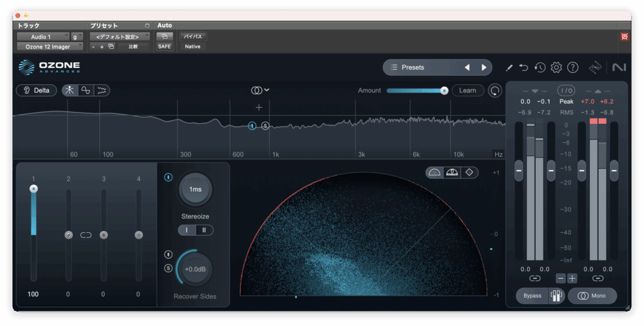Viewport: 644px width, 326px height.
Task: Select the Lissajous diamond vectorscope view
Action: 468,172
